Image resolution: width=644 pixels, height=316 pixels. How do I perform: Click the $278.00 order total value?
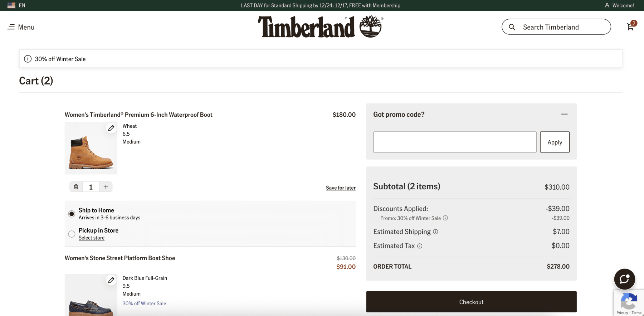[558, 266]
